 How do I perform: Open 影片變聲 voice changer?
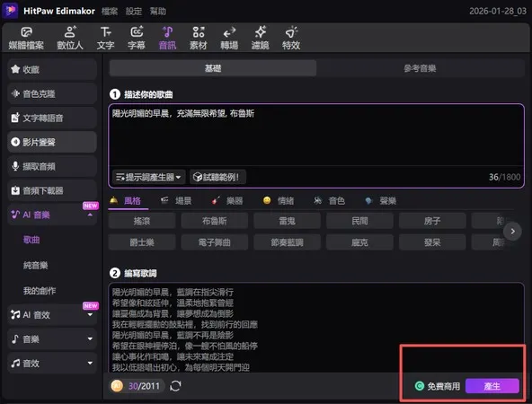[x=52, y=142]
